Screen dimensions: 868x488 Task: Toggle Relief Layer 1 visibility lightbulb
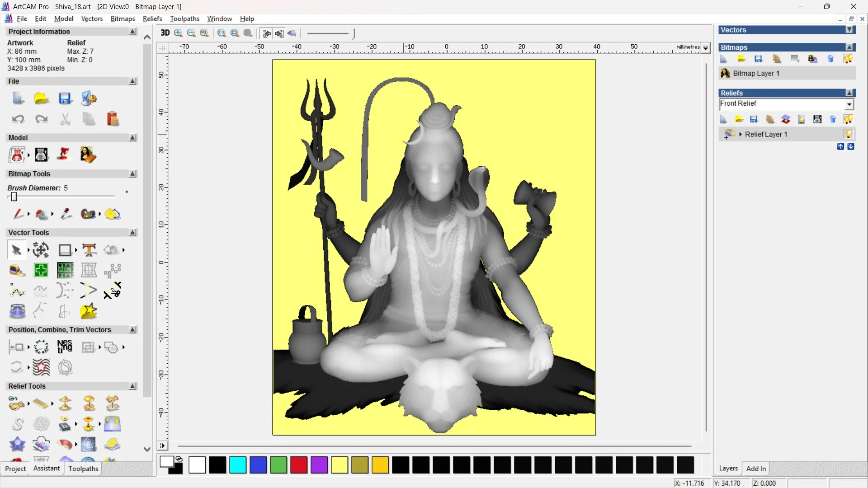coord(849,134)
